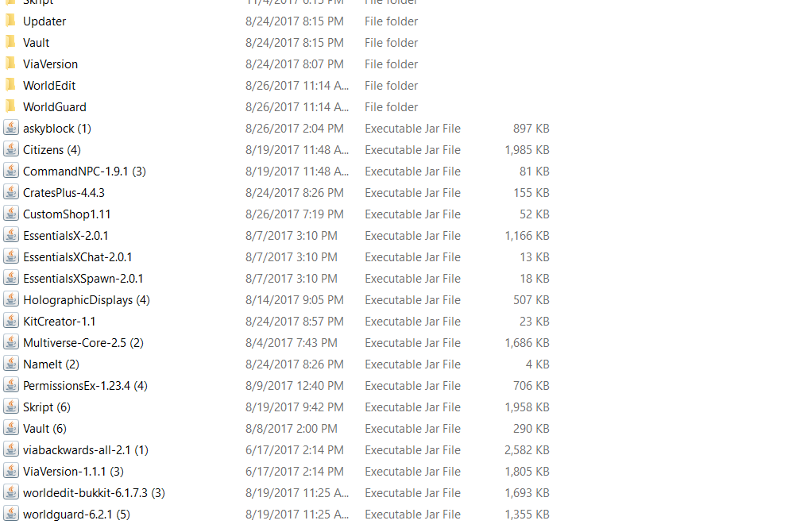Click the WorldEdit folder icon
The width and height of the screenshot is (800, 532).
click(10, 85)
